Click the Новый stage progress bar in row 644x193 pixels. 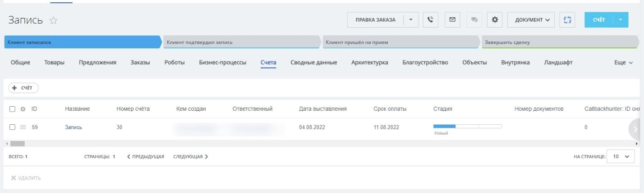[x=467, y=127]
